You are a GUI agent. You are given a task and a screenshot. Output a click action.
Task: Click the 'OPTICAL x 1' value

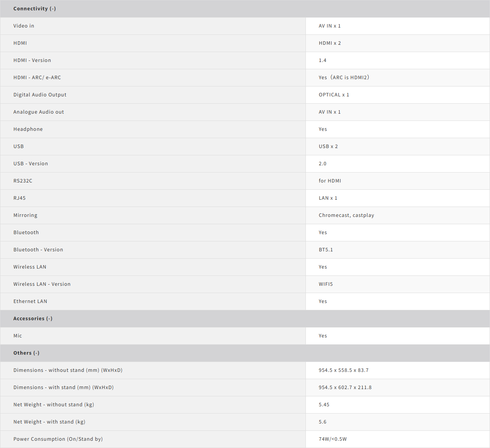tap(334, 95)
